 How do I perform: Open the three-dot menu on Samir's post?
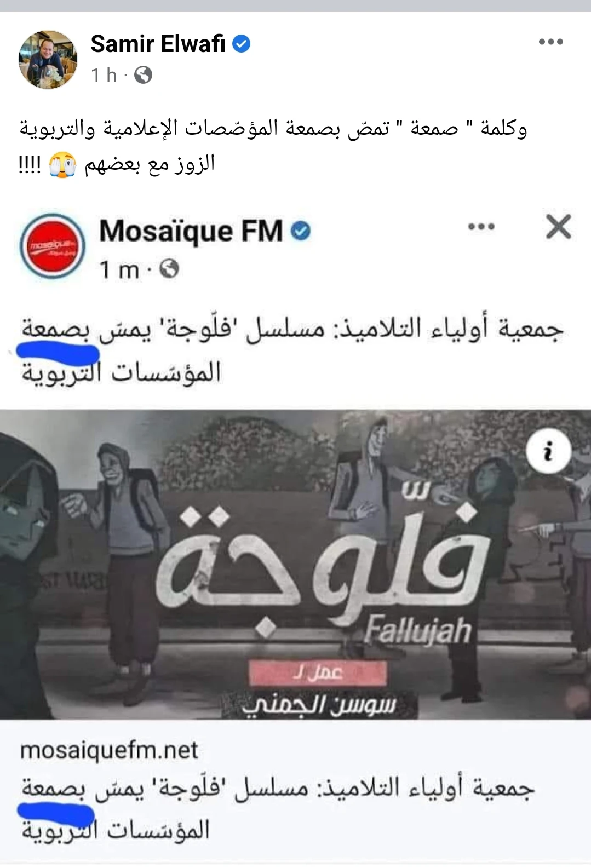(550, 42)
